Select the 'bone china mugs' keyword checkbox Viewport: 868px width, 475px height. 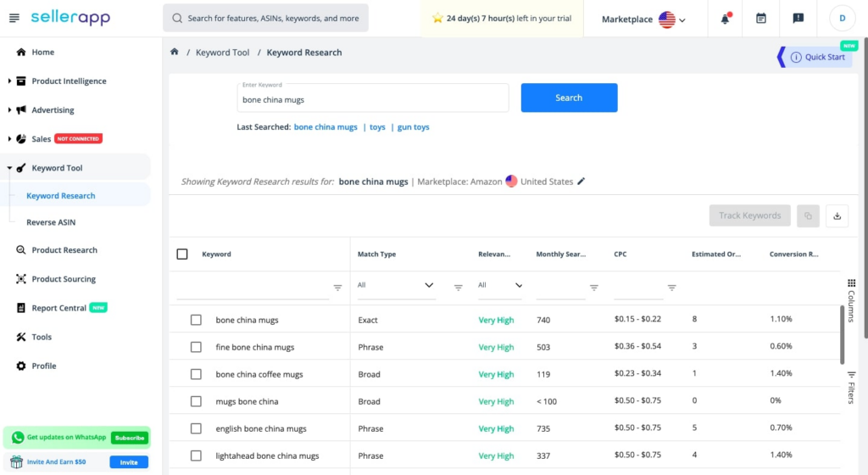[x=196, y=320]
